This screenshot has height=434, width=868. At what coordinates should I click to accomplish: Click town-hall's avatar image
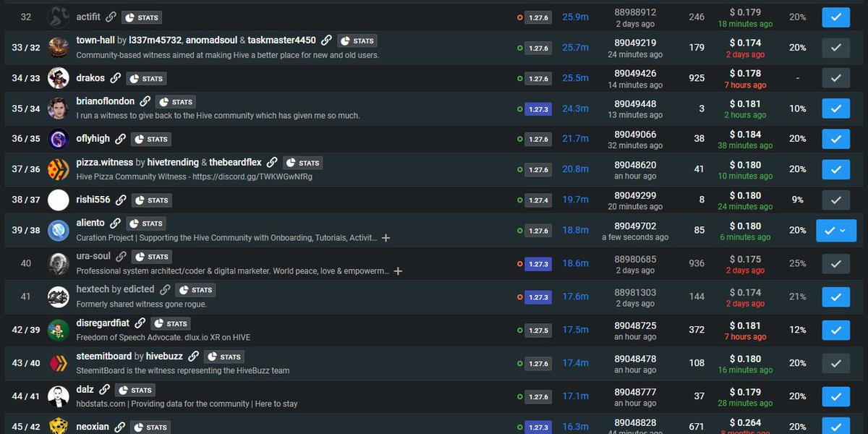coord(59,48)
